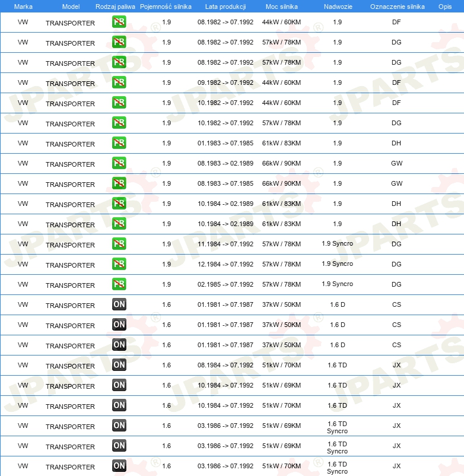Select '57kW / 78KM' in 10.1982 row

(x=282, y=123)
